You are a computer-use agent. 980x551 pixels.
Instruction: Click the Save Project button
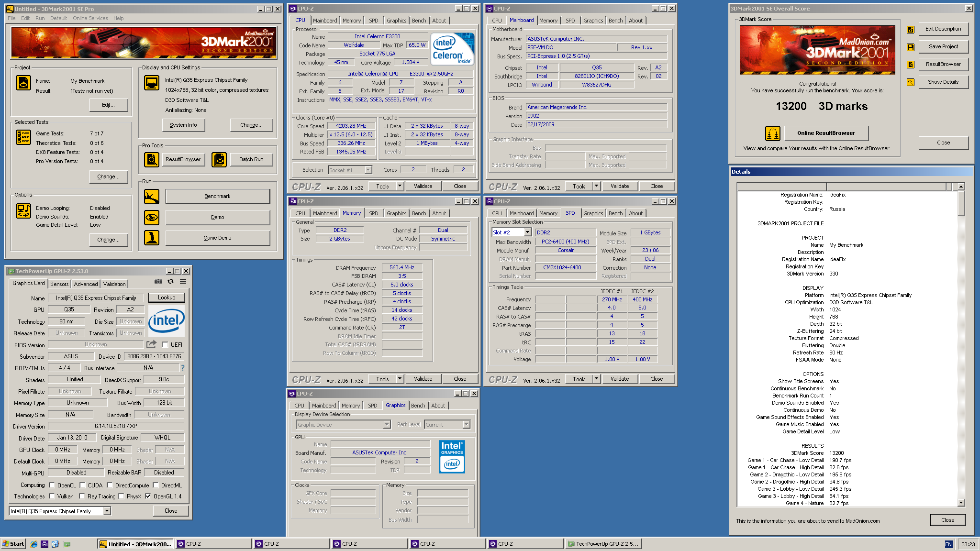[x=943, y=46]
